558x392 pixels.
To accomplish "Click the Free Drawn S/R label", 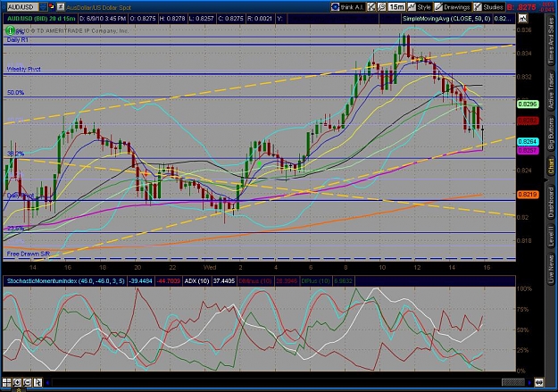I will pyautogui.click(x=29, y=254).
